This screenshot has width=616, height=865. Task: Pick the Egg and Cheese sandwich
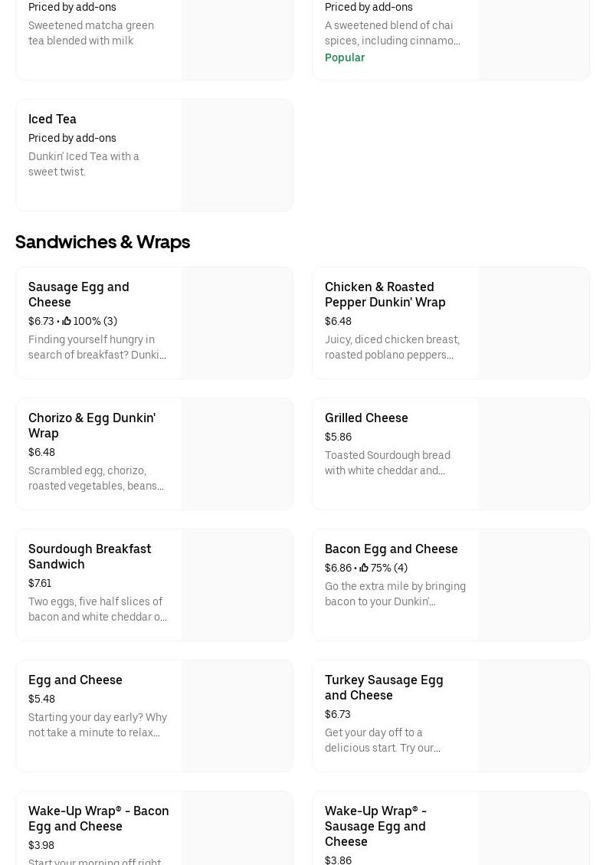click(x=75, y=680)
